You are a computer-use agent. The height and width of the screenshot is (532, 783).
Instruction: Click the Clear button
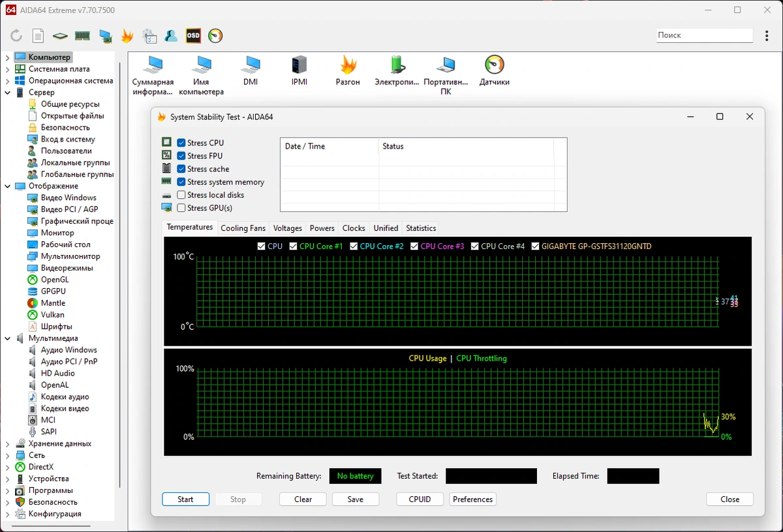[303, 499]
